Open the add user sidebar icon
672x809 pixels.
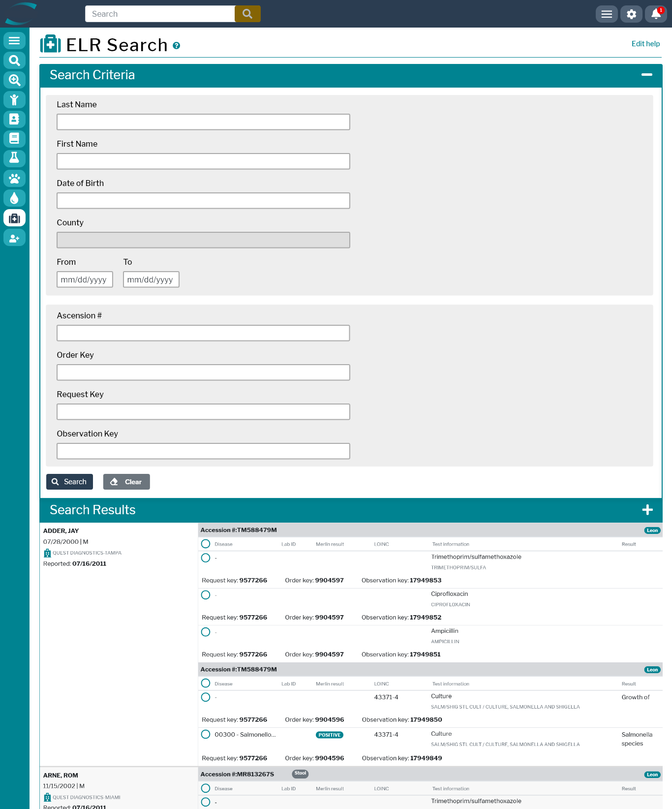14,238
